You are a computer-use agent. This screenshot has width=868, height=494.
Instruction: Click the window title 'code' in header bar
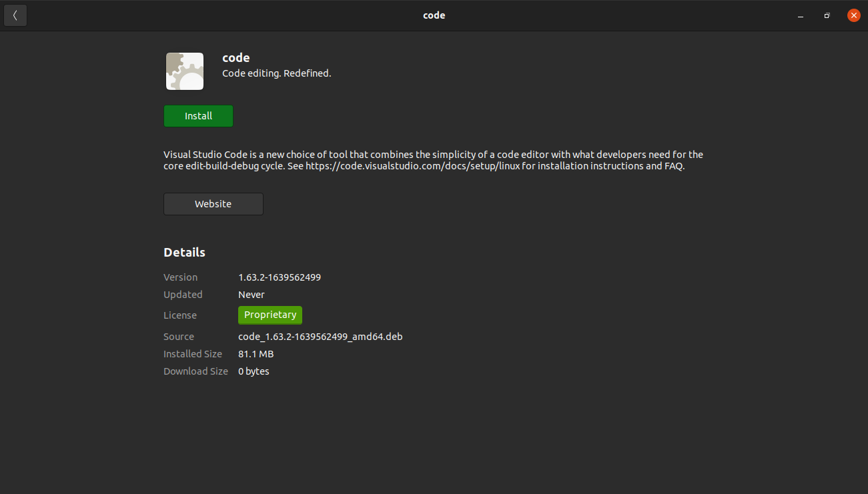click(434, 15)
